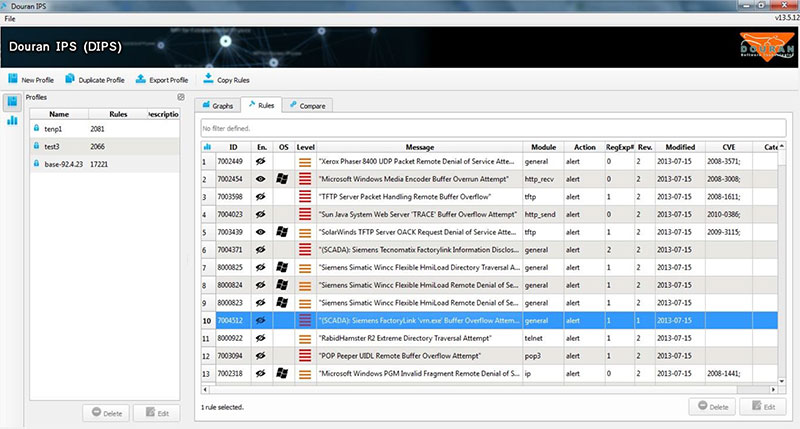Click the red level icon of rule 7004023
Image resolution: width=800 pixels, height=429 pixels.
coord(305,214)
